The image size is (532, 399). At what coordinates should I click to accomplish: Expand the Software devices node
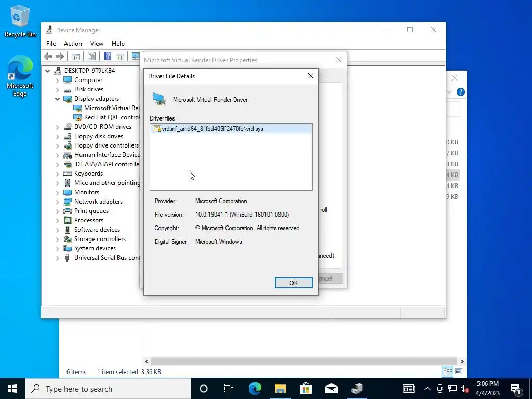point(57,230)
